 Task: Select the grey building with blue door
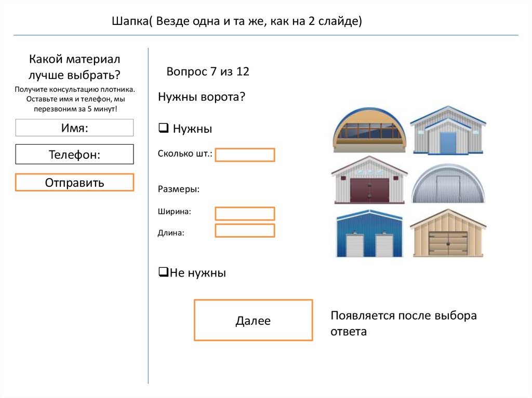(x=448, y=130)
